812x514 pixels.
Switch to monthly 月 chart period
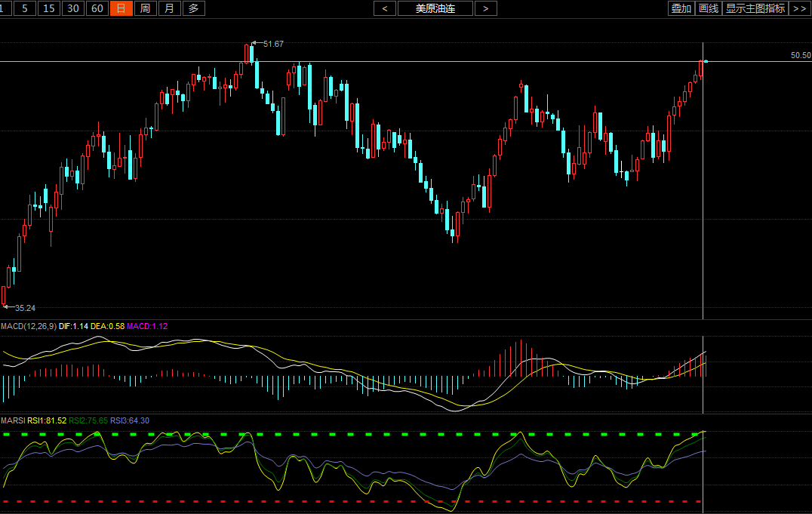[170, 8]
